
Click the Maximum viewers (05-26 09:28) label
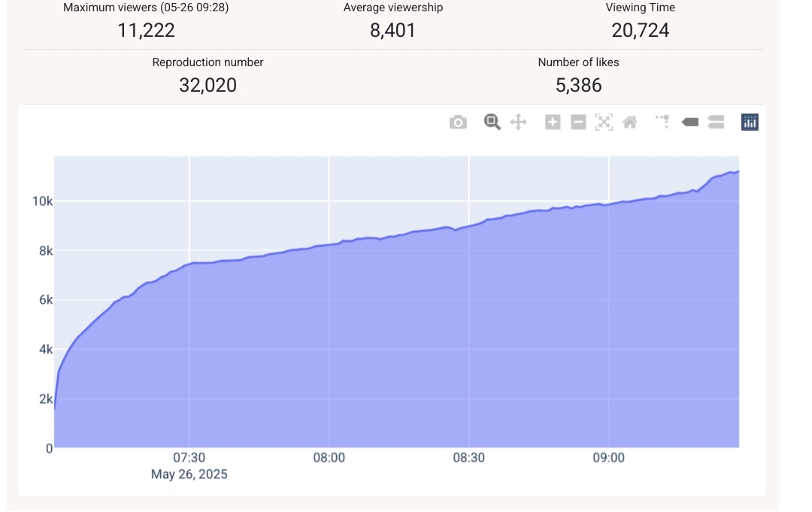(x=146, y=8)
